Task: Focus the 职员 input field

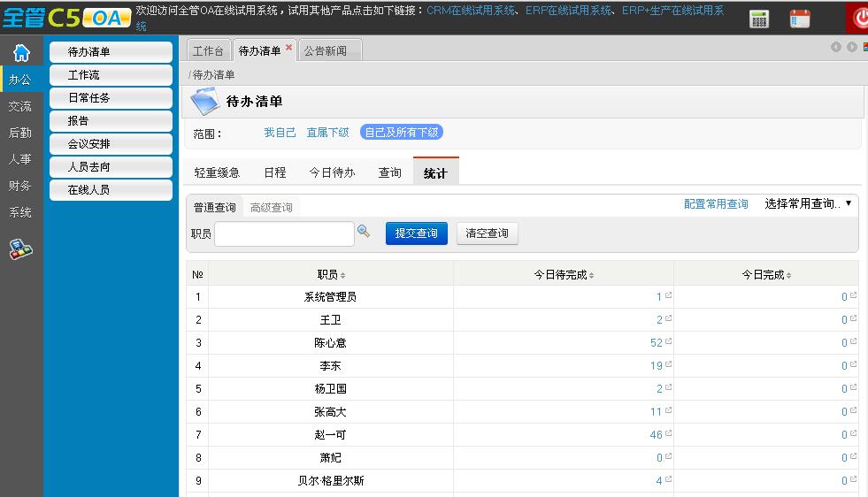Action: point(284,233)
